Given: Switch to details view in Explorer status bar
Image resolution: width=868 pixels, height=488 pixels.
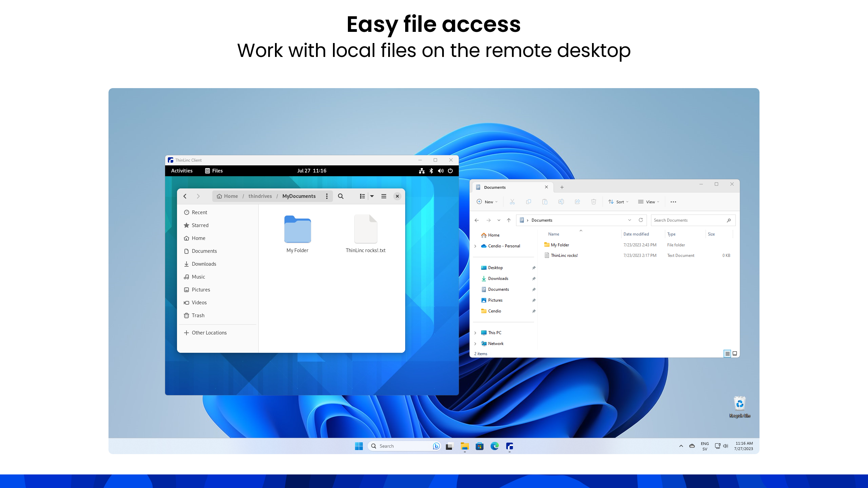Looking at the screenshot, I should click(727, 353).
